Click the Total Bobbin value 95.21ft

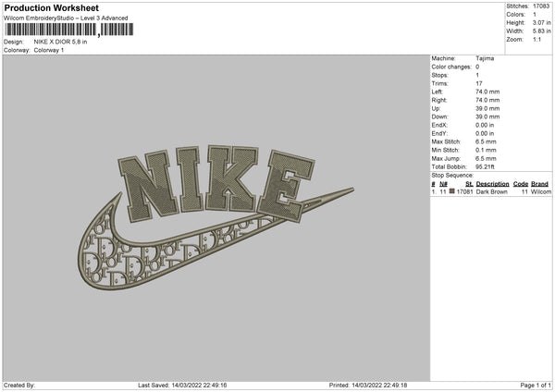485,166
